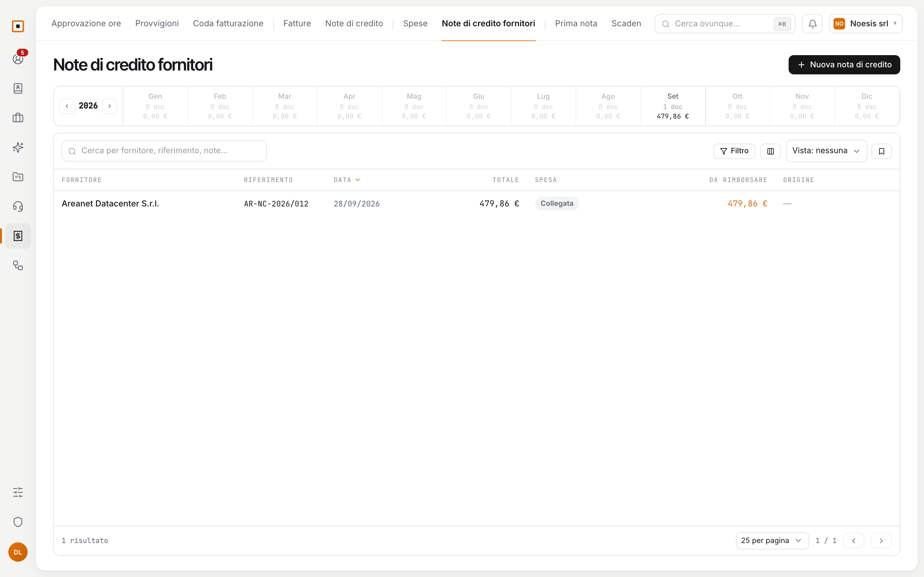Go to the previous year from 2026
This screenshot has width=924, height=577.
67,106
